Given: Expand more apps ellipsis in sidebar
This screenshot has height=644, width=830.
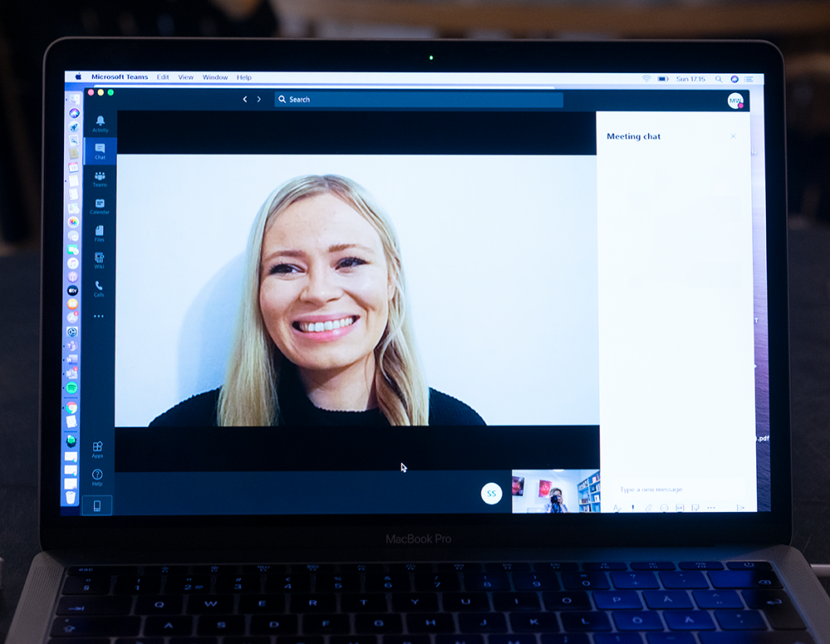Looking at the screenshot, I should (99, 316).
